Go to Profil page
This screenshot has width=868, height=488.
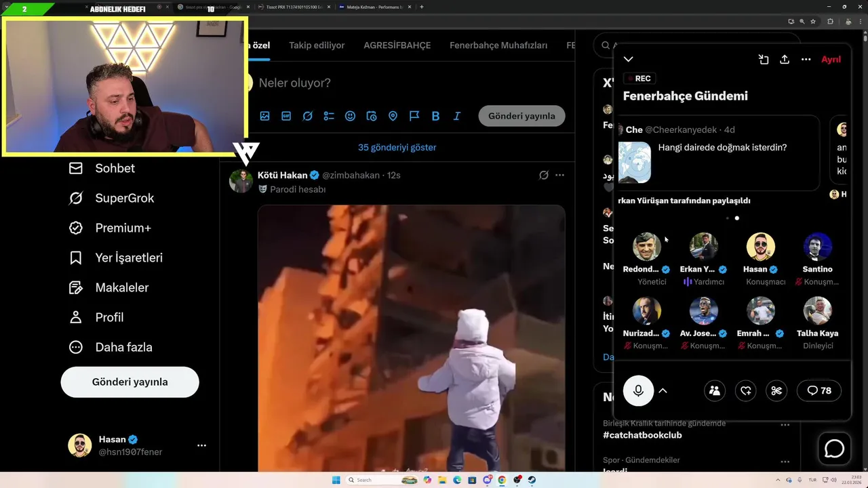pos(96,317)
